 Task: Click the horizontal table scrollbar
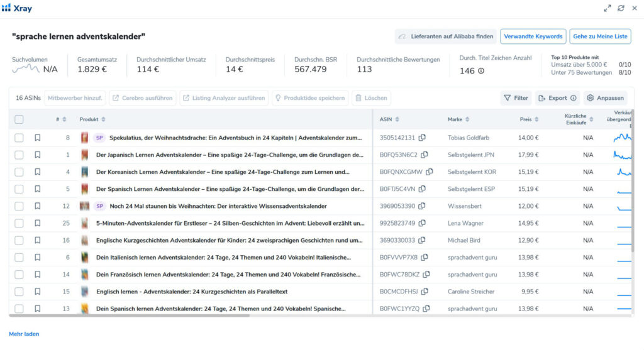click(130, 315)
